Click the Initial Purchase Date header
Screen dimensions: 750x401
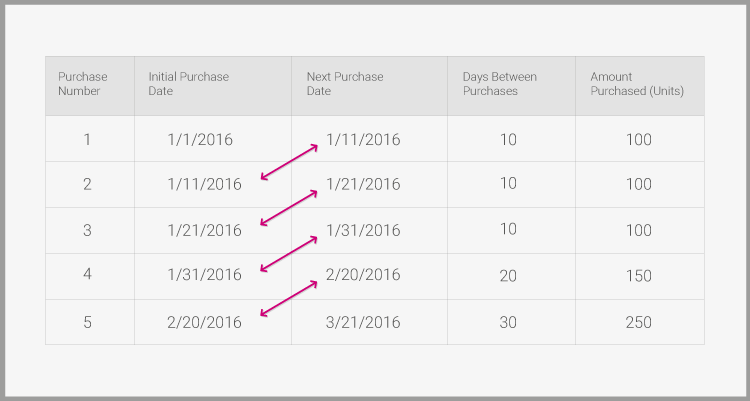click(x=189, y=84)
